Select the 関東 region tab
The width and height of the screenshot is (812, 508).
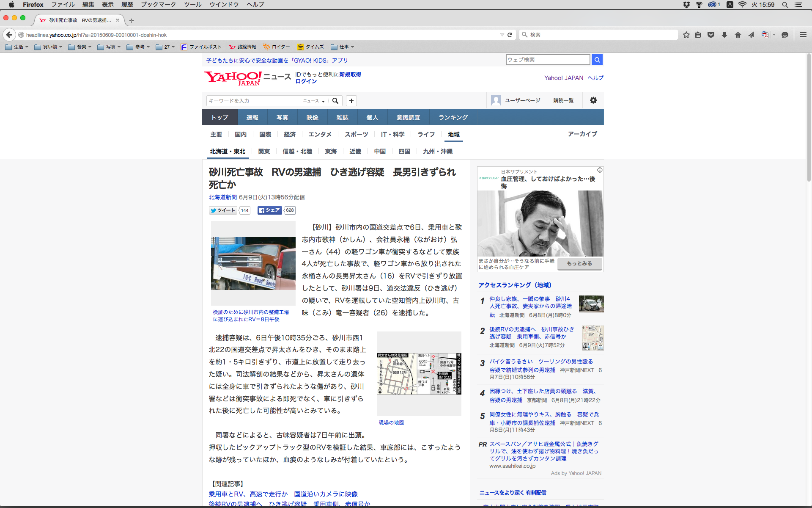264,151
